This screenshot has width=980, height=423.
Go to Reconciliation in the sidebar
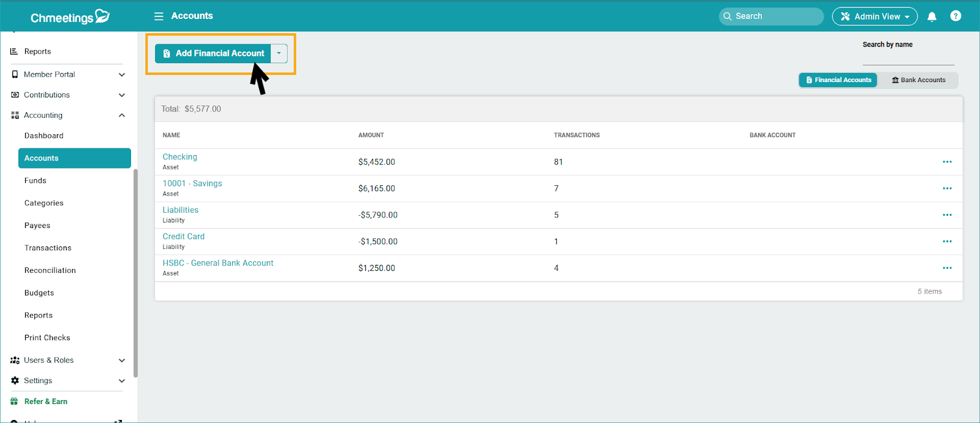pyautogui.click(x=50, y=270)
